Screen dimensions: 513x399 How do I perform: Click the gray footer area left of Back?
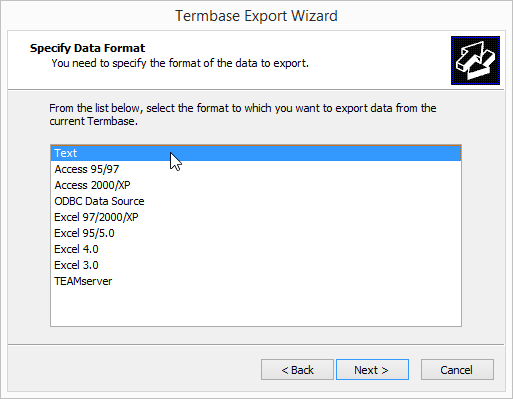tap(133, 369)
